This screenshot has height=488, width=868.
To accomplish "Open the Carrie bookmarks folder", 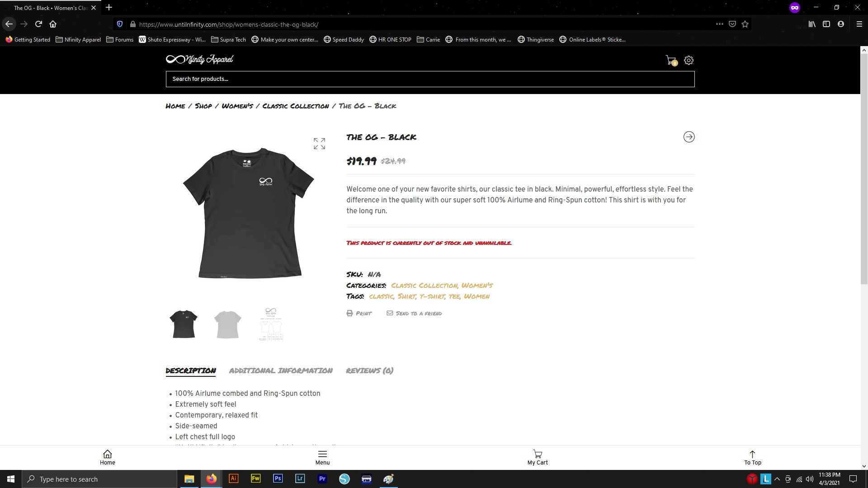I will (428, 39).
